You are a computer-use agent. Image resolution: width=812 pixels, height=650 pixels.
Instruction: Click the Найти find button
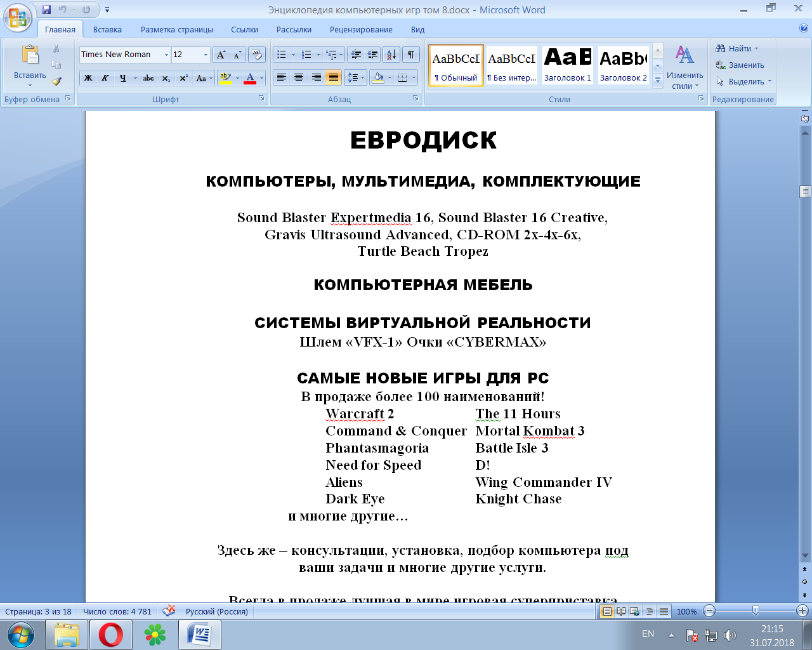pyautogui.click(x=737, y=48)
